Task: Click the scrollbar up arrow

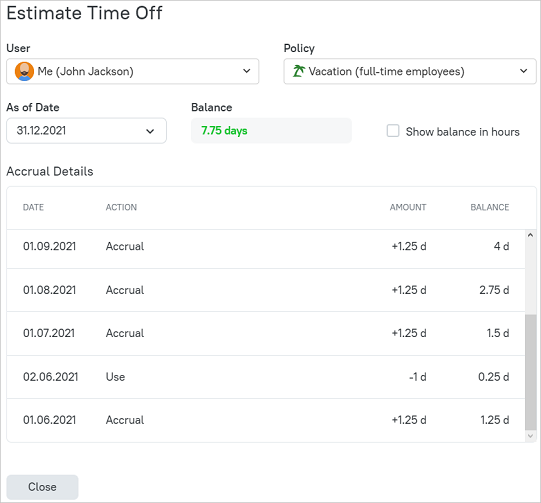Action: [x=530, y=235]
